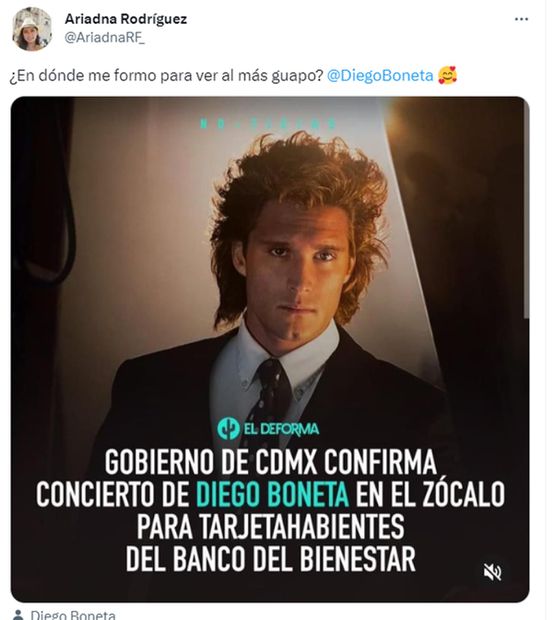The width and height of the screenshot is (554, 620).
Task: Click the GOBIERNO DE CDMX CONFIRMA headline line
Action: tap(270, 462)
